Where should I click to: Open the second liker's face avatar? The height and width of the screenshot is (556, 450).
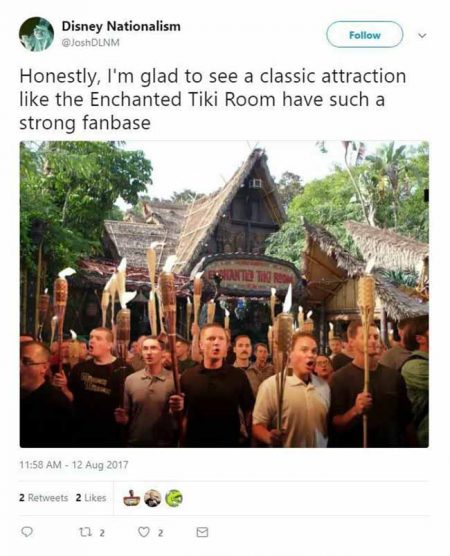(153, 498)
